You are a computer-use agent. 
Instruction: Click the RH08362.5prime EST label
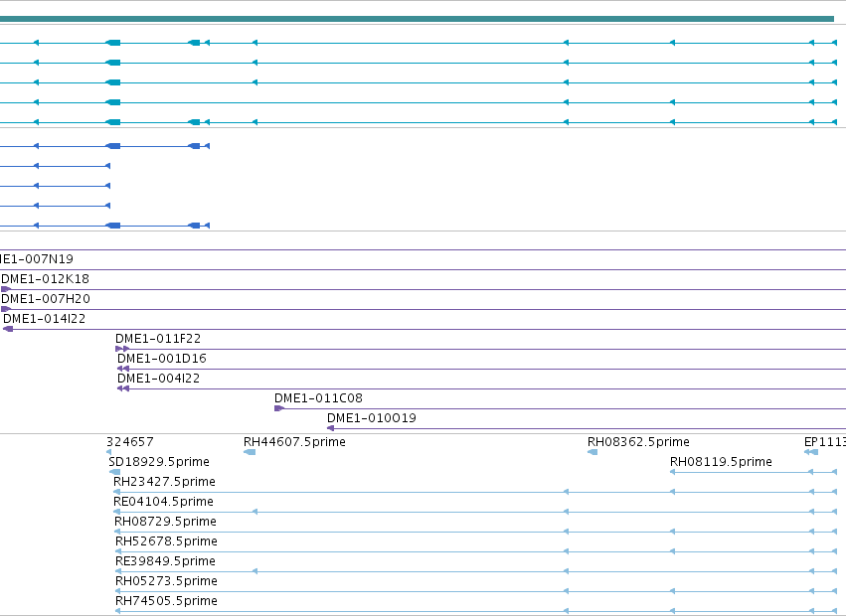pyautogui.click(x=638, y=442)
